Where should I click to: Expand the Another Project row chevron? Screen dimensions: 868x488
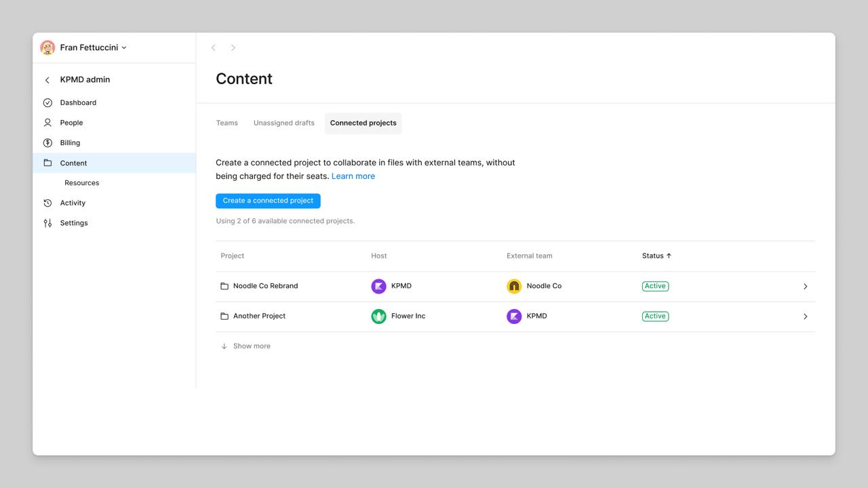click(806, 316)
